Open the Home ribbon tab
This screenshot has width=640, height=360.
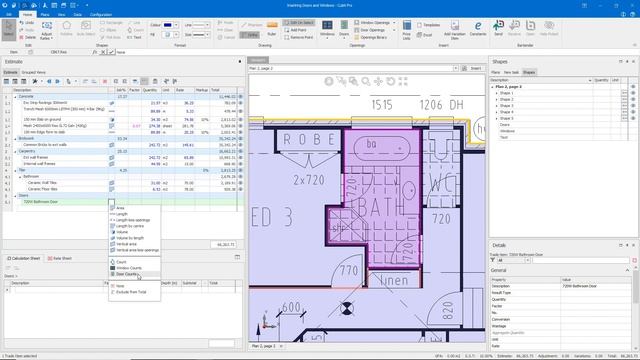coord(27,14)
